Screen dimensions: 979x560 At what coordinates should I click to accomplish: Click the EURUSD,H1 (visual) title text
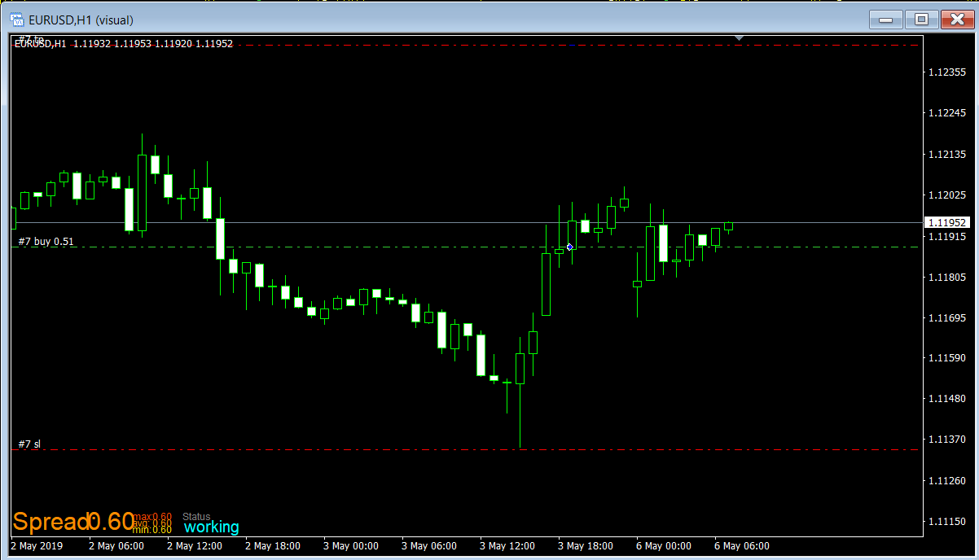click(81, 20)
